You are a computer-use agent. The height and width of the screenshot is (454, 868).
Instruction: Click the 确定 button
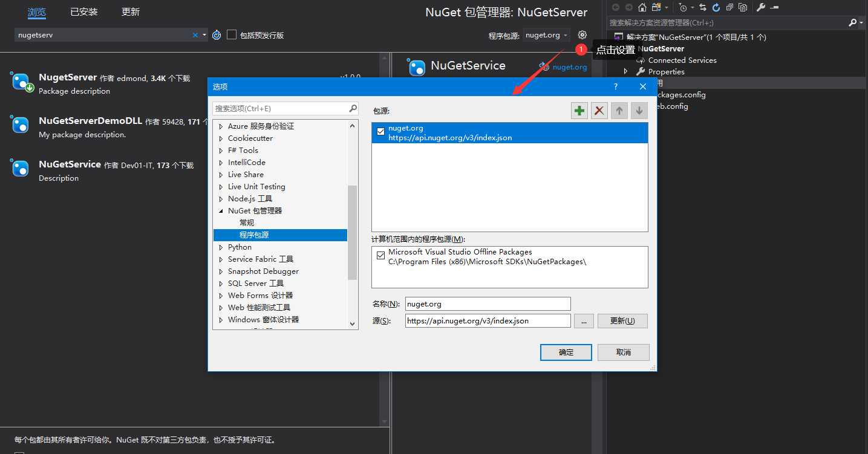(566, 352)
